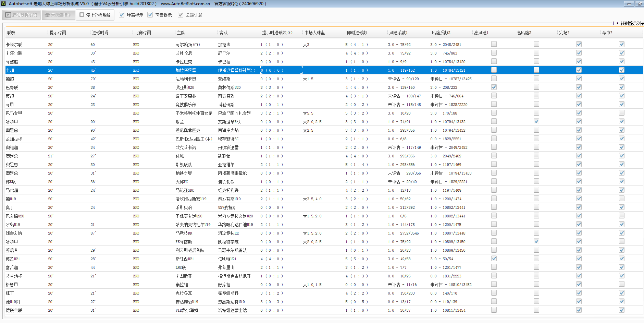Click the 即时进球数 column header

click(x=357, y=33)
